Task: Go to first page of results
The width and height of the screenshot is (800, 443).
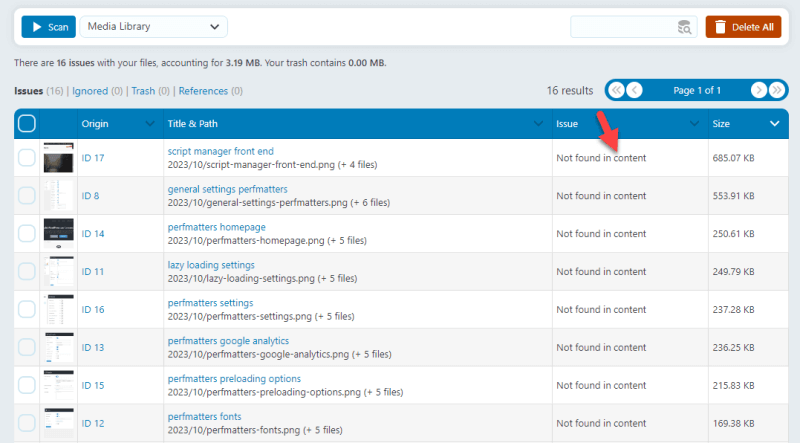Action: click(616, 90)
